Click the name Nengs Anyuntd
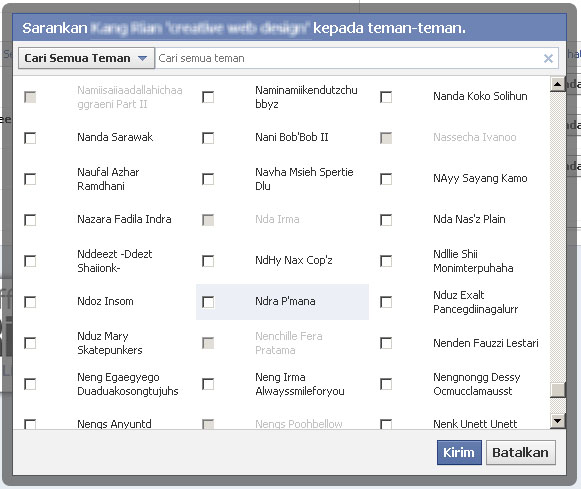The image size is (581, 489). click(x=114, y=424)
